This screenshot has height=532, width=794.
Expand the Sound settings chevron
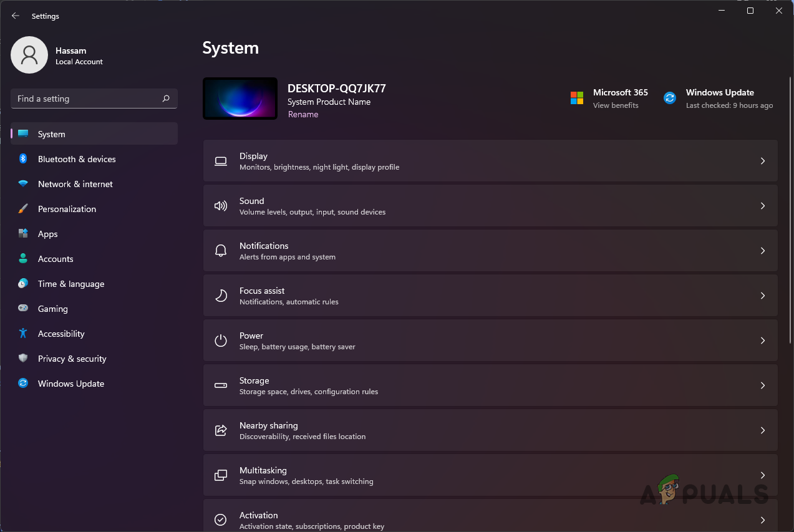click(762, 205)
